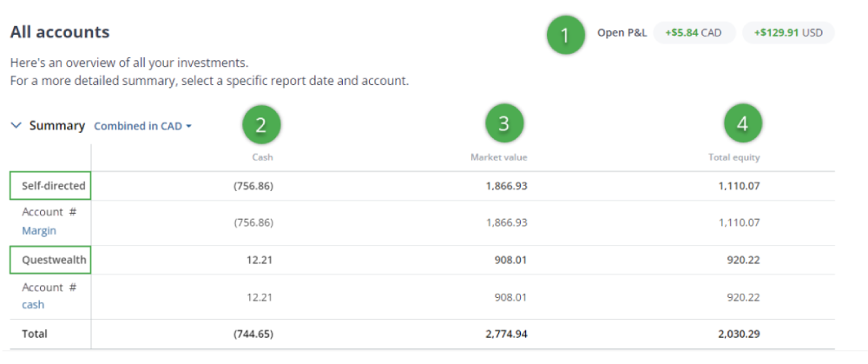The width and height of the screenshot is (868, 364).
Task: Click the Market value column header
Action: [x=498, y=157]
